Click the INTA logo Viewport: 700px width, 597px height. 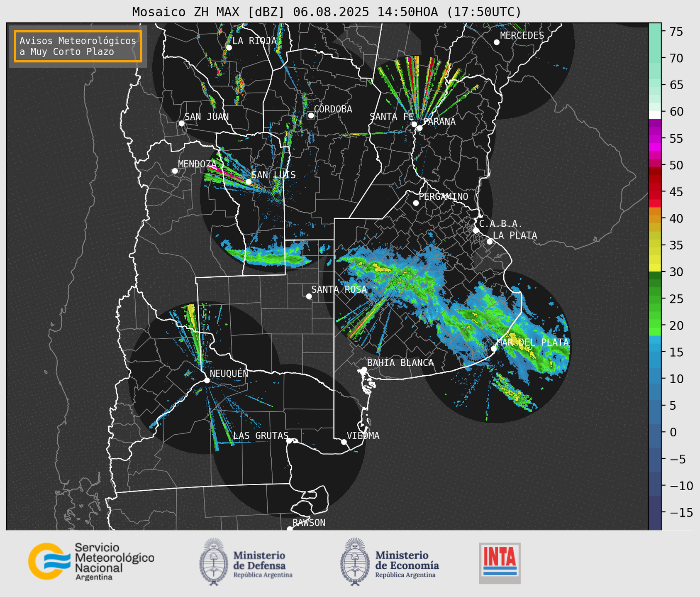[500, 563]
